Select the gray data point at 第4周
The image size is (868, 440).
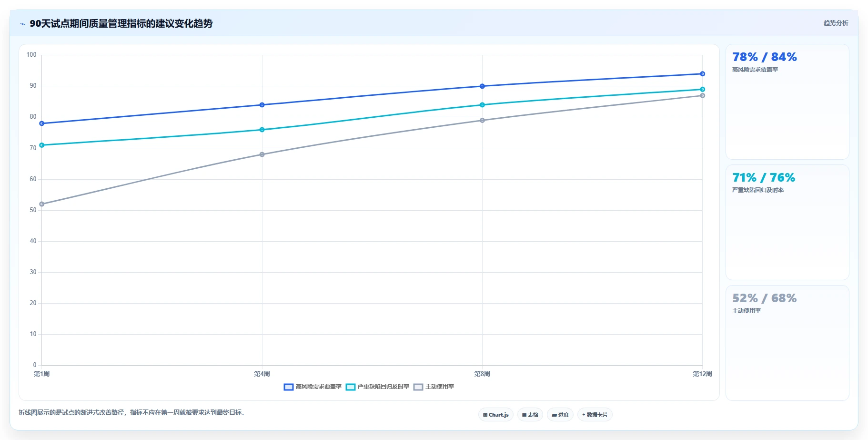262,154
